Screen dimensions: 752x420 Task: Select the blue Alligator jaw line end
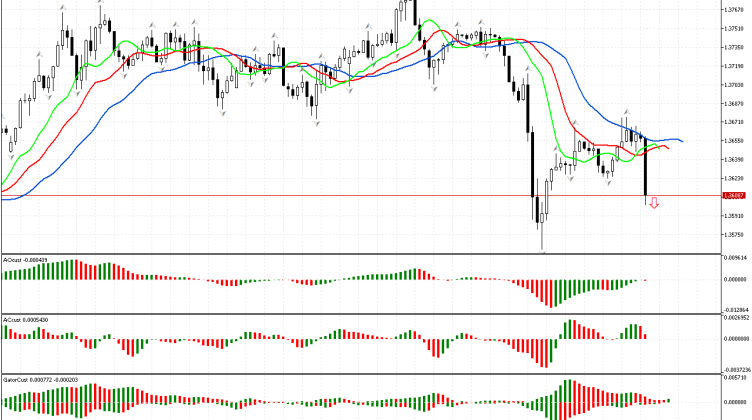point(681,141)
